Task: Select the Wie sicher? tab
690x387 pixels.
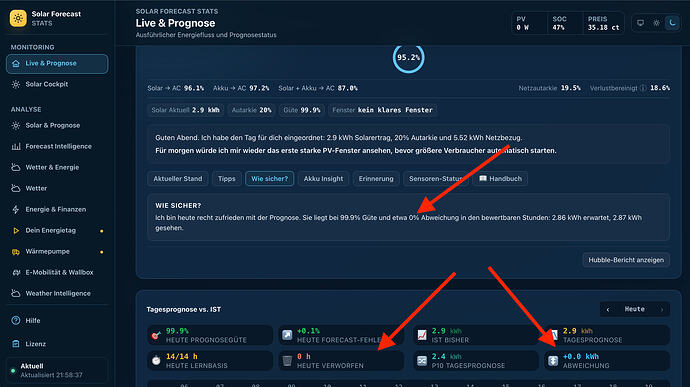Action: pos(269,179)
